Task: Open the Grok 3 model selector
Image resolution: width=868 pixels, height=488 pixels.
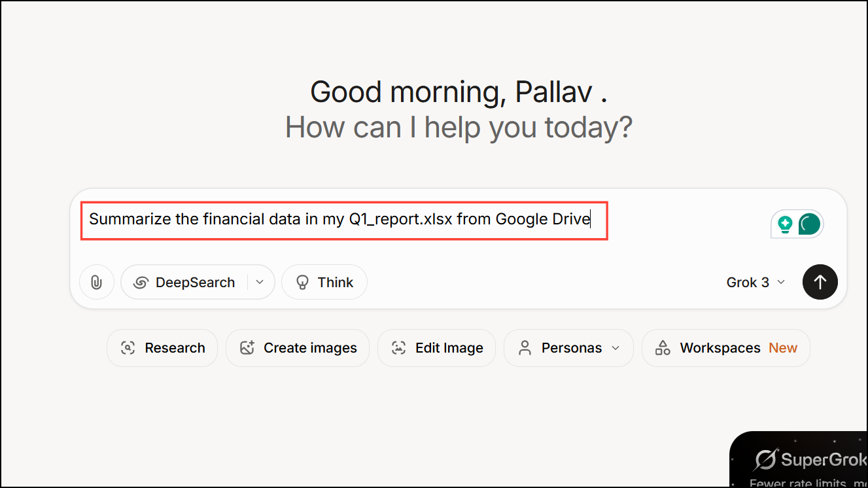Action: coord(755,283)
